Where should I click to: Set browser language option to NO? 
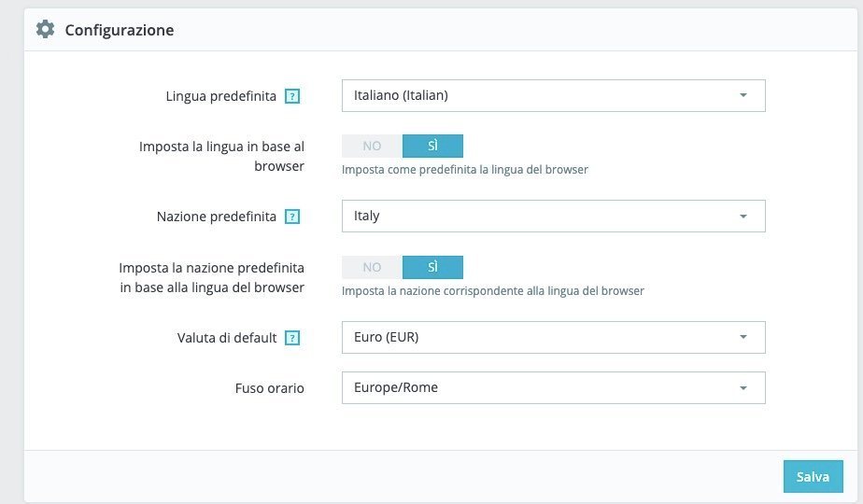point(372,147)
